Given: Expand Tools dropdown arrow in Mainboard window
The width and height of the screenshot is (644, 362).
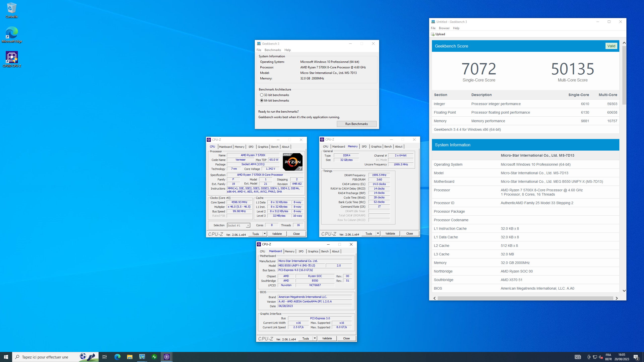Looking at the screenshot, I should (315, 338).
